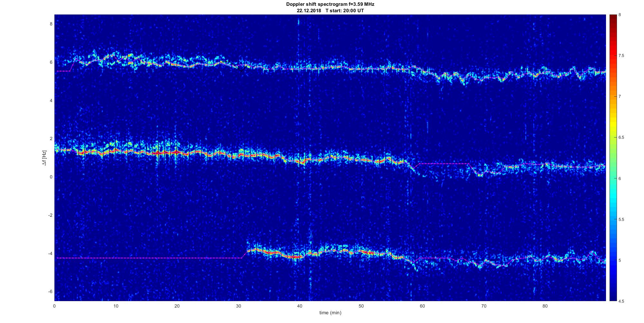
Task: Click the y-axis tick label '-2'
Action: pos(50,215)
